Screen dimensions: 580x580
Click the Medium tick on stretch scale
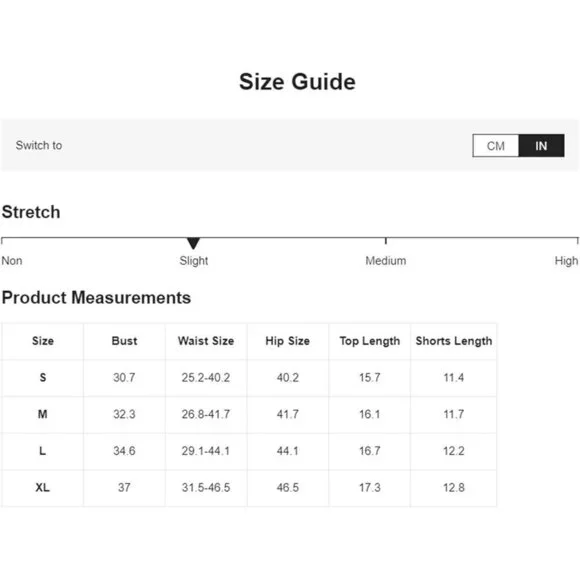tap(386, 241)
